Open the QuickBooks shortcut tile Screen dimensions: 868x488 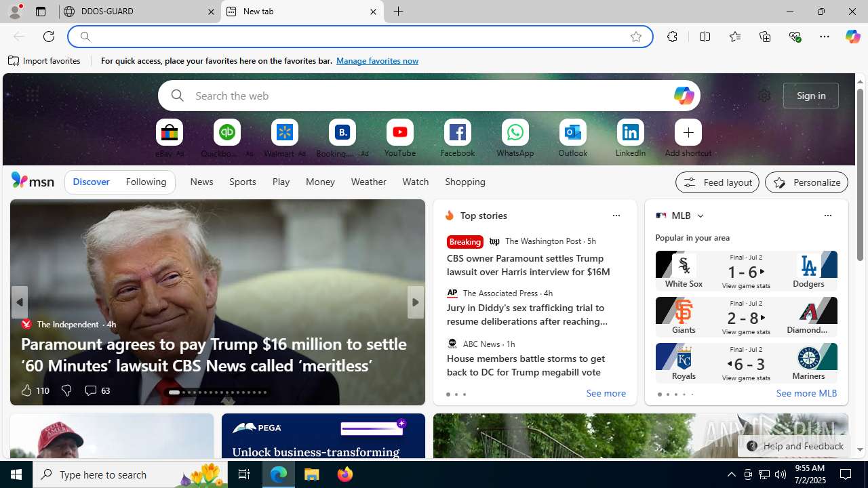pyautogui.click(x=227, y=138)
